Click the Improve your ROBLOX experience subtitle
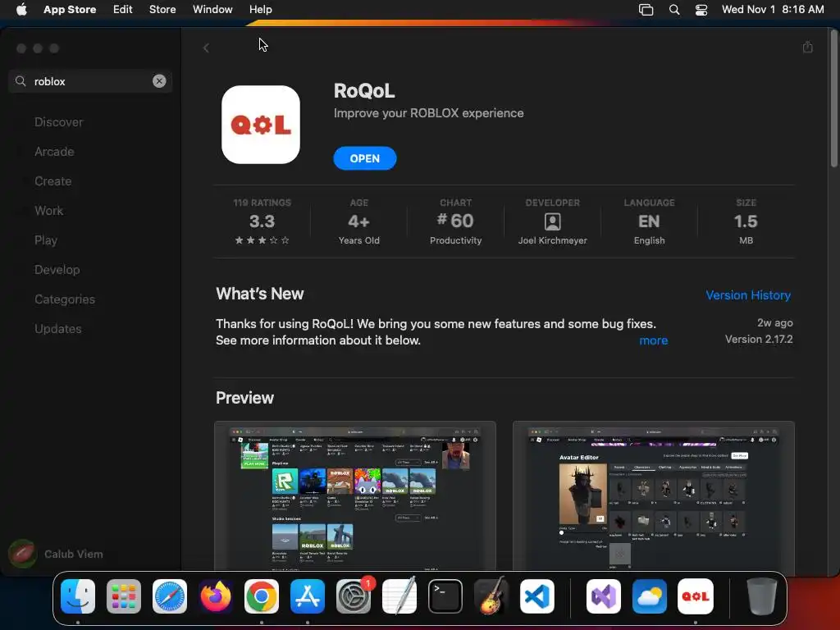This screenshot has height=630, width=840. pos(428,113)
